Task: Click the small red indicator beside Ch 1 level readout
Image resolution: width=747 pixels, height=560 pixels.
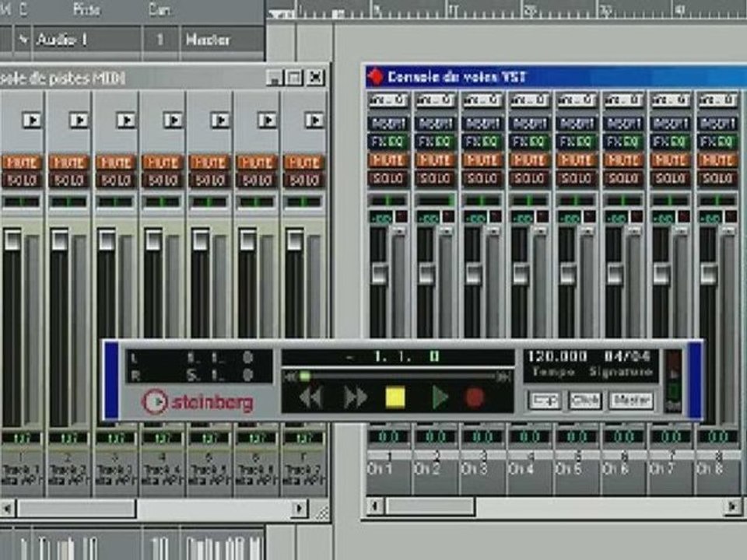Action: tap(402, 217)
